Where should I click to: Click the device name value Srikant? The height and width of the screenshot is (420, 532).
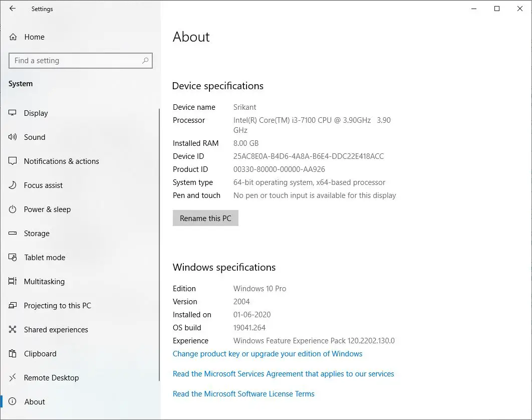[x=244, y=107]
